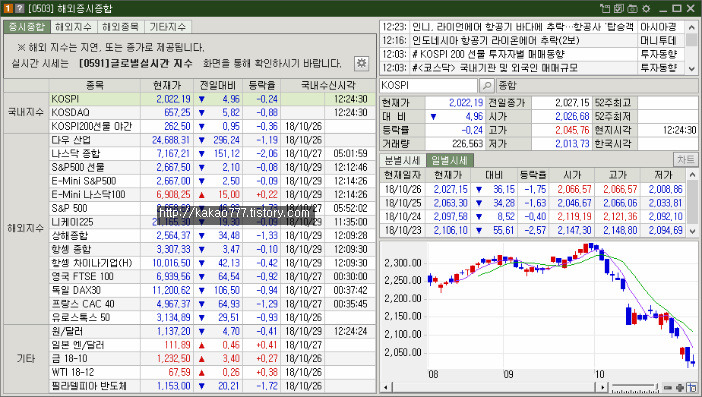Viewport: 702px width, 397px height.
Task: Click the 18/10/24 daily price row
Action: click(533, 217)
